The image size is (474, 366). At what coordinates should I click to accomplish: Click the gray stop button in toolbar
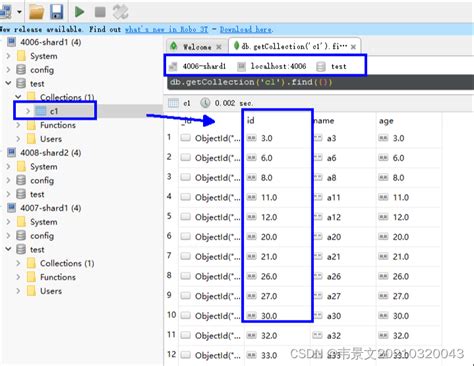[x=100, y=12]
